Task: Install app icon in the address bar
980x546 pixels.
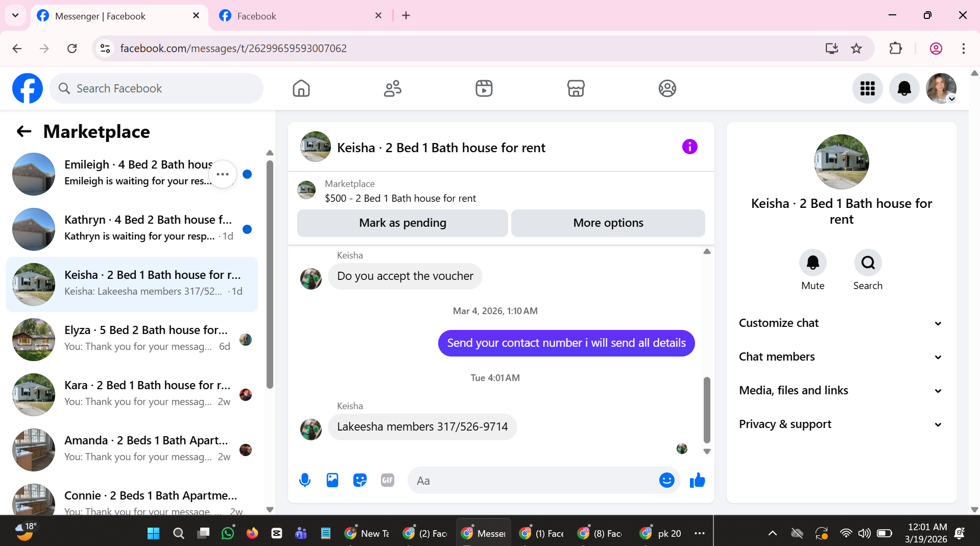Action: point(831,49)
